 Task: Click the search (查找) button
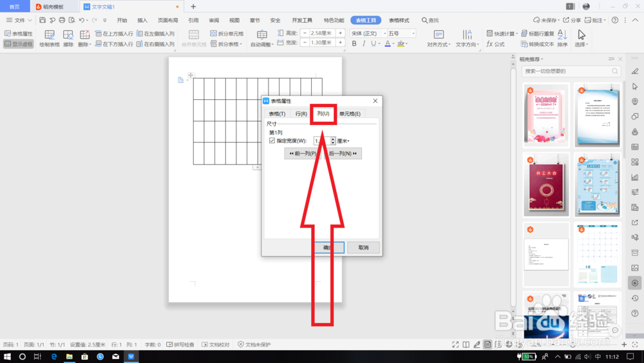tap(430, 20)
